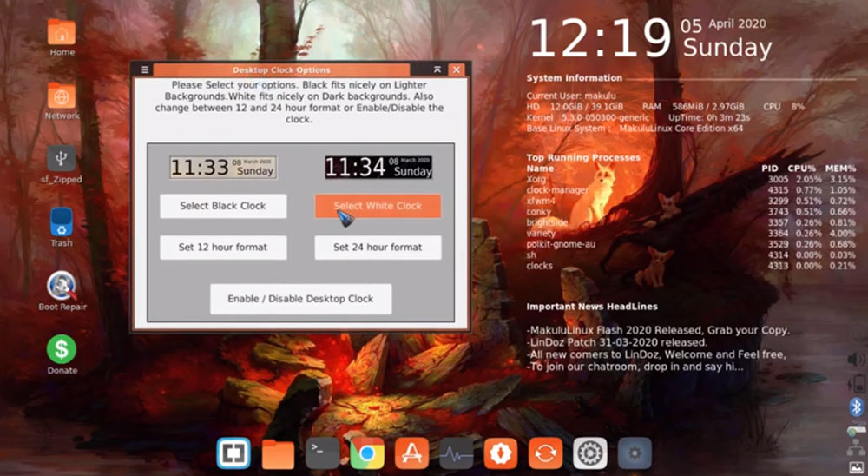Screen dimensions: 868x476
Task: Roll up the Desktop Clock Options window
Action: coord(437,69)
